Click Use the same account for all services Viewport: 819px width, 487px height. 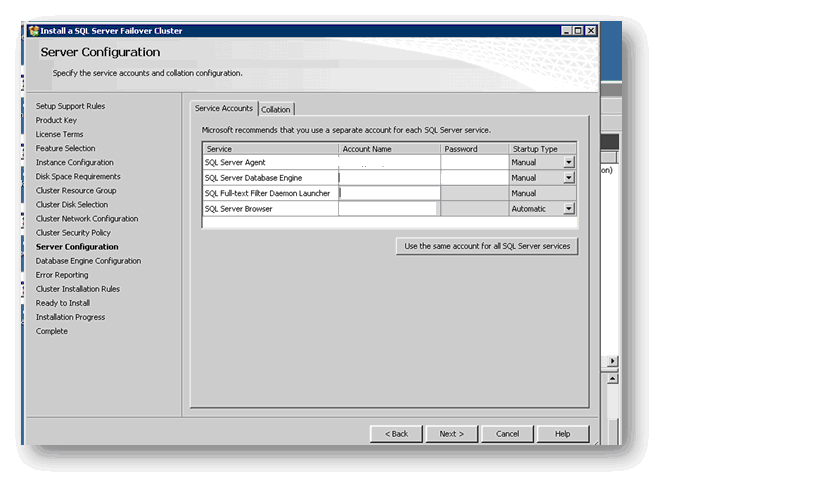(487, 246)
